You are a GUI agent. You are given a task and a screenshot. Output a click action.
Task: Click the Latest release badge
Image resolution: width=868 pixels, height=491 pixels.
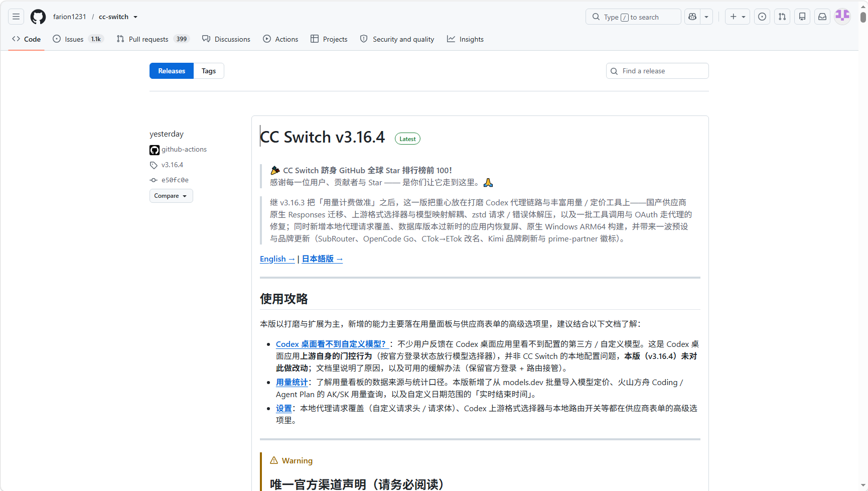[407, 139]
